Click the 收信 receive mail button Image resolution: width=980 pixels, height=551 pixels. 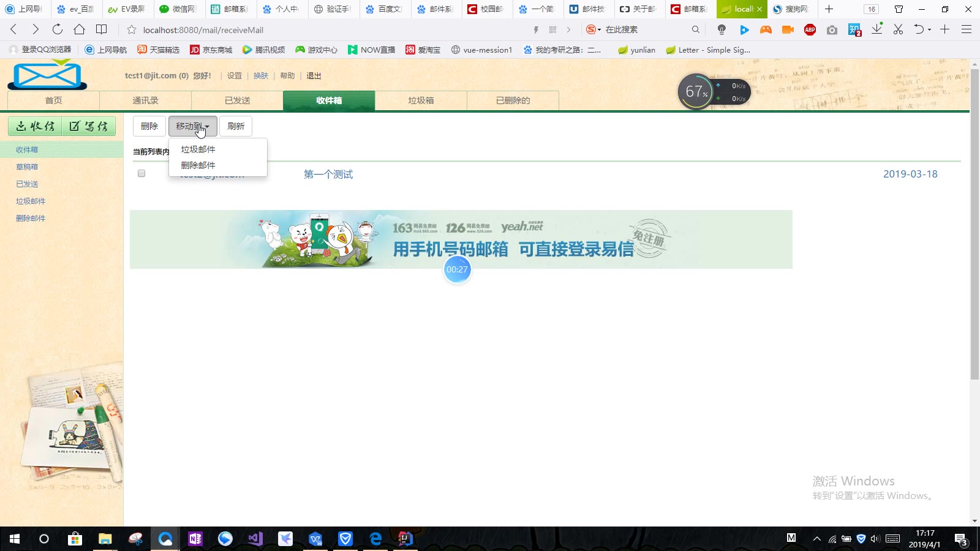[35, 126]
